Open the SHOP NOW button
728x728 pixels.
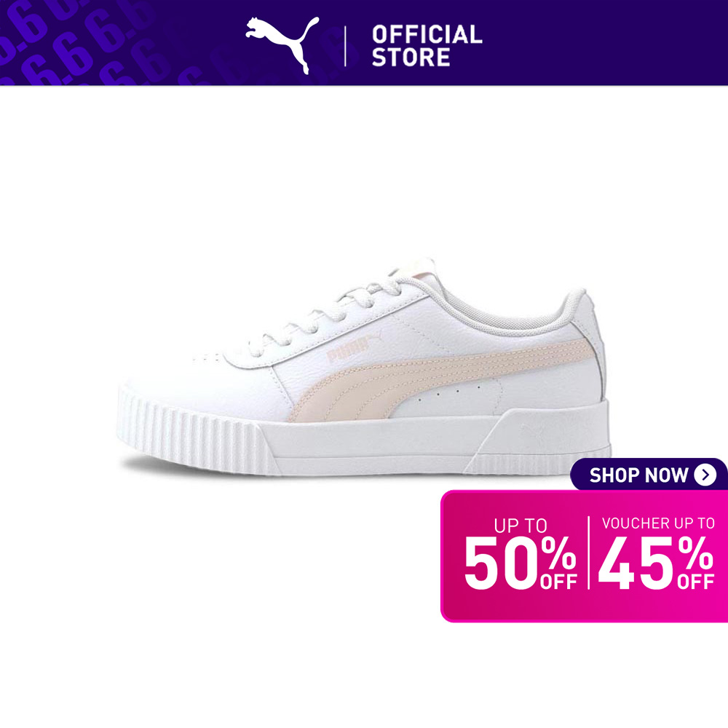649,475
